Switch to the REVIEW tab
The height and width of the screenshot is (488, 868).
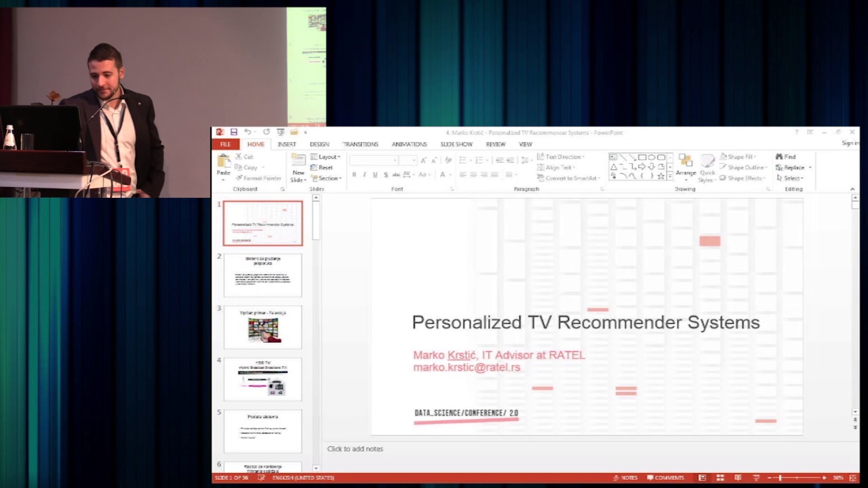coord(495,144)
